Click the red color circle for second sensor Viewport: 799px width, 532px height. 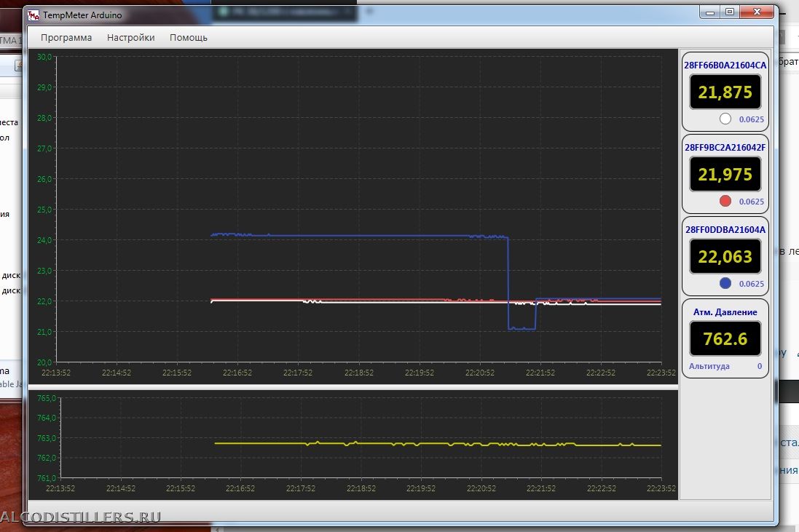coord(725,202)
